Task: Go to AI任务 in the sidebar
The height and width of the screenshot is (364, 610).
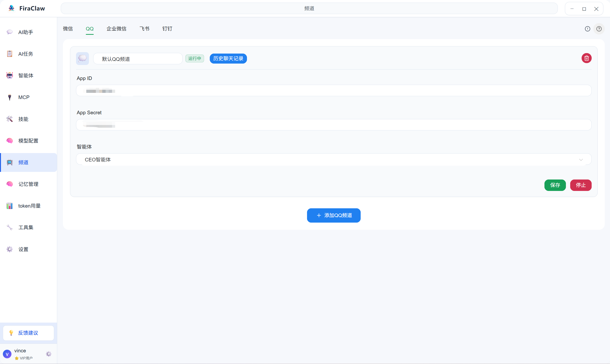Action: 29,54
